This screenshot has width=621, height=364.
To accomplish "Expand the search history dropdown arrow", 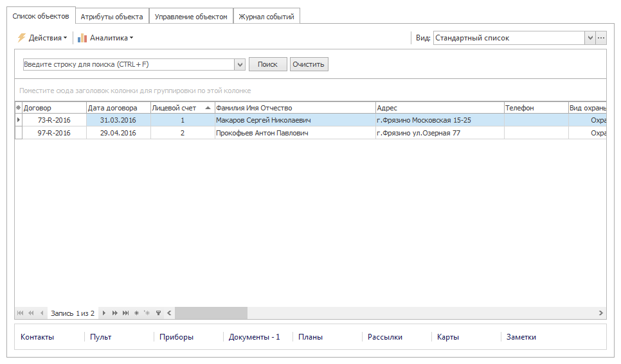I will pos(240,64).
